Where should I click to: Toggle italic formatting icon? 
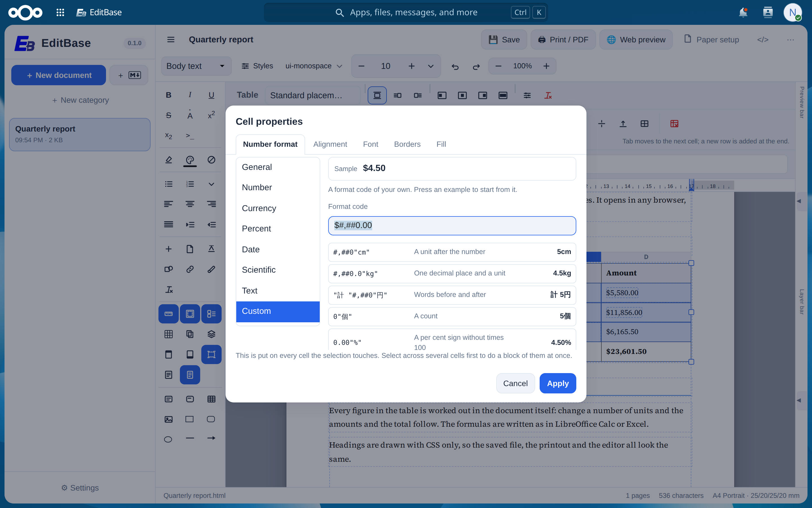(190, 95)
